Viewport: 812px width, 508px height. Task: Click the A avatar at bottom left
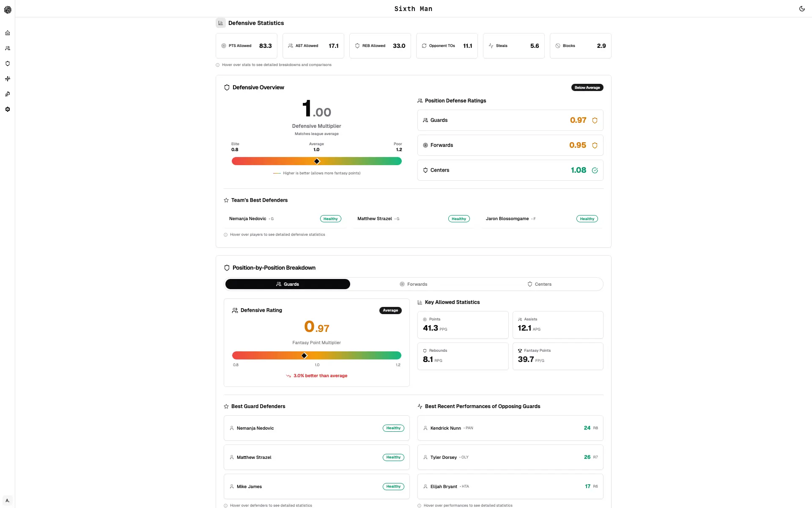7,500
